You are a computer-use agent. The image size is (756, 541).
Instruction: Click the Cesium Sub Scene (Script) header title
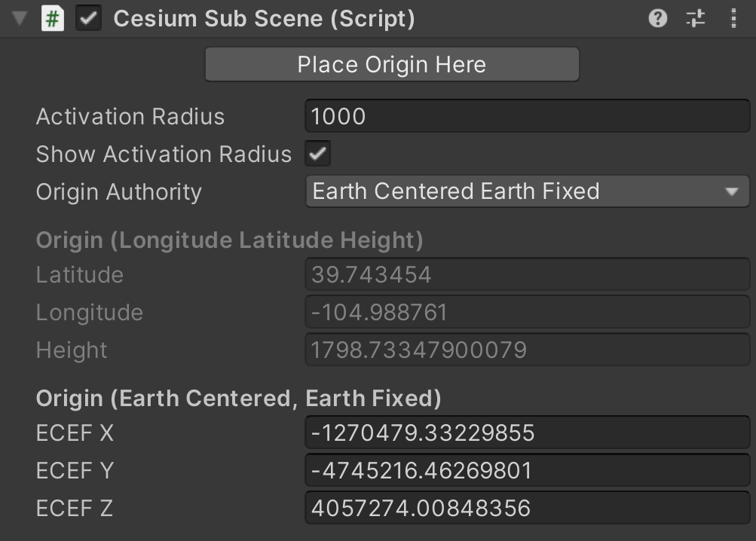tap(264, 19)
